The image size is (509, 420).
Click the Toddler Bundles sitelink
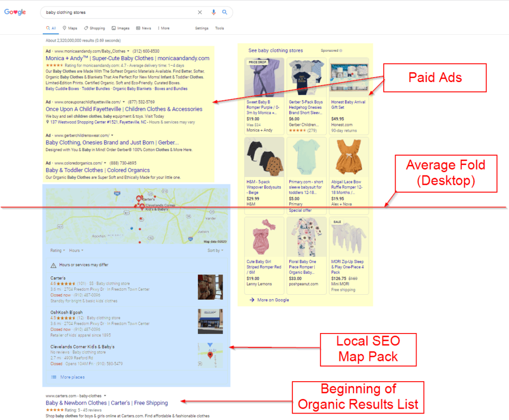pyautogui.click(x=95, y=88)
